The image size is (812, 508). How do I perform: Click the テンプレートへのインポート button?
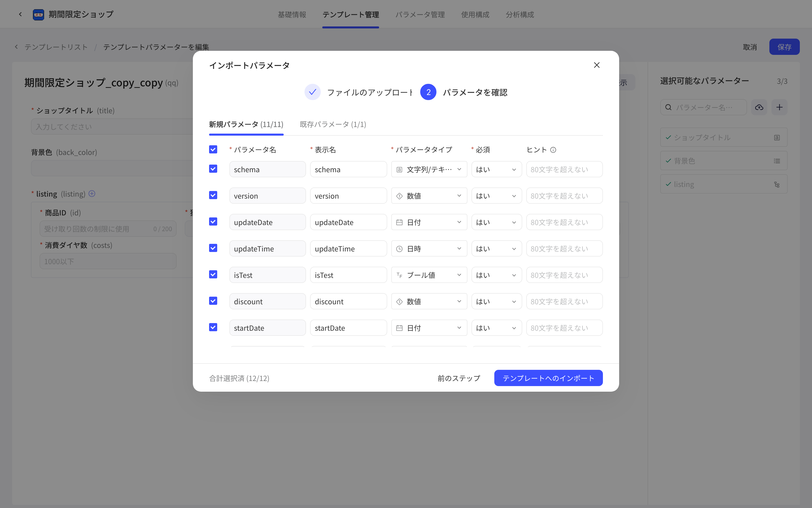(x=548, y=378)
